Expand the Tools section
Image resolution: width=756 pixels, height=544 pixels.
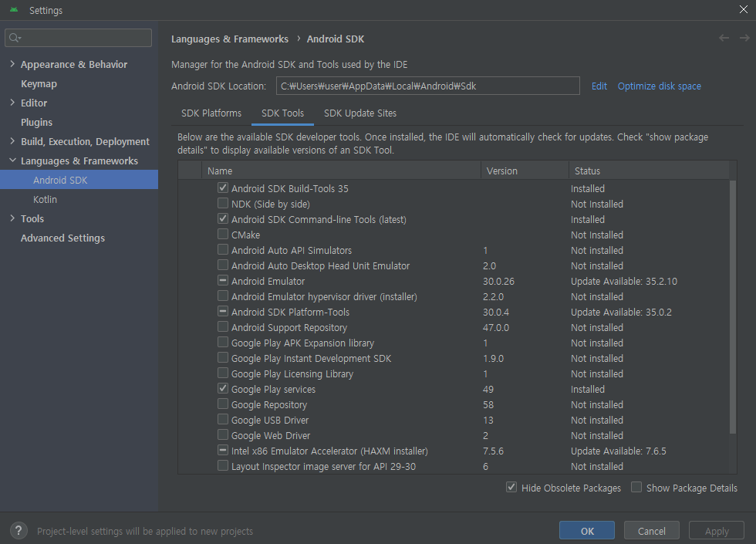pos(12,218)
